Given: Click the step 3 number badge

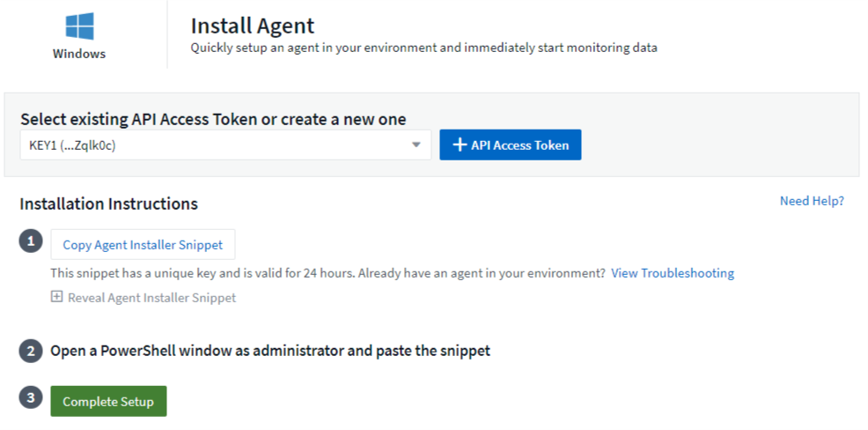Looking at the screenshot, I should (x=31, y=398).
